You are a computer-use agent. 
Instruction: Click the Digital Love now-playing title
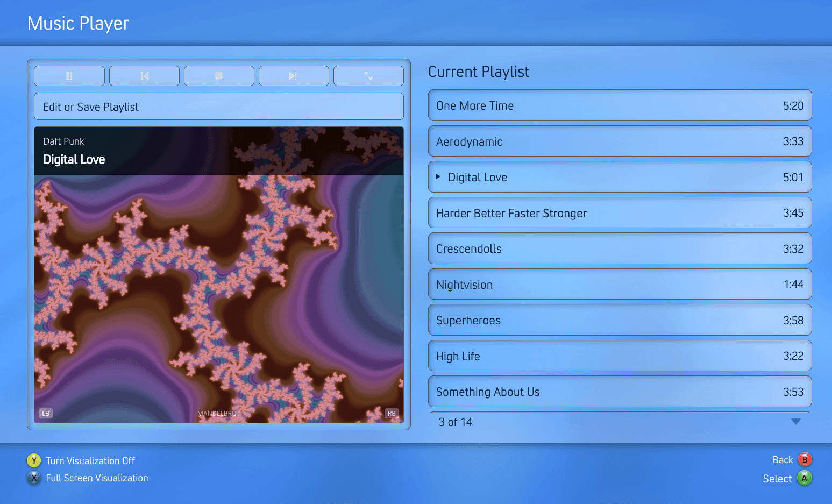74,160
